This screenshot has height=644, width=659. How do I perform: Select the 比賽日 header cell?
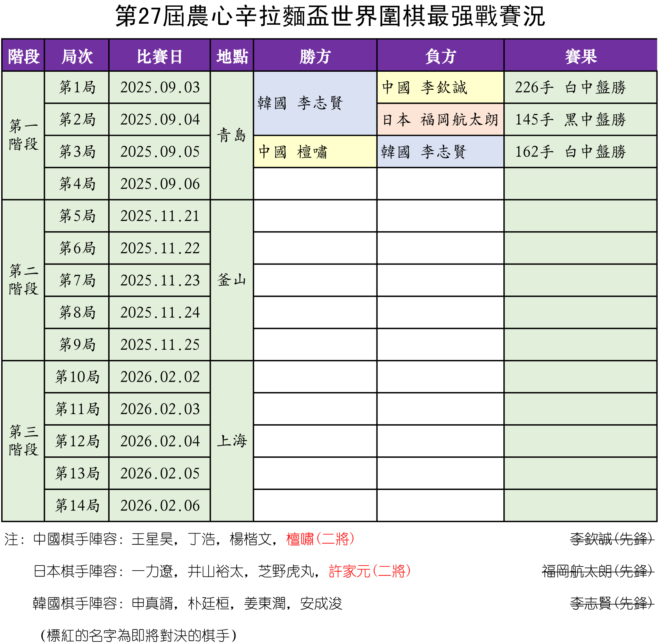click(160, 56)
